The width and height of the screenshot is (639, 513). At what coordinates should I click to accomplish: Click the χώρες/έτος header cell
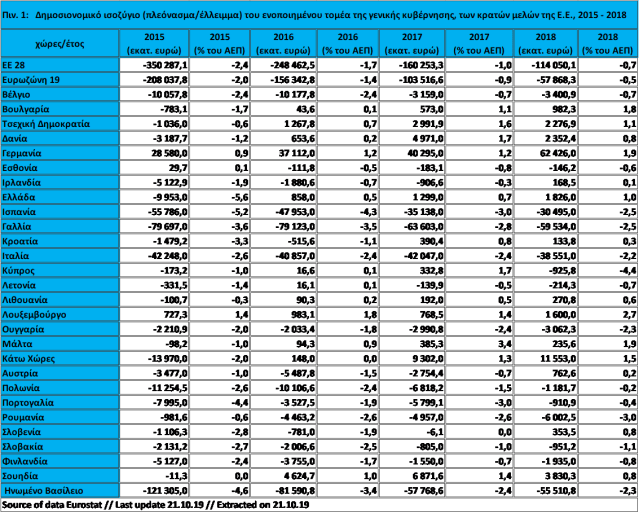[57, 43]
